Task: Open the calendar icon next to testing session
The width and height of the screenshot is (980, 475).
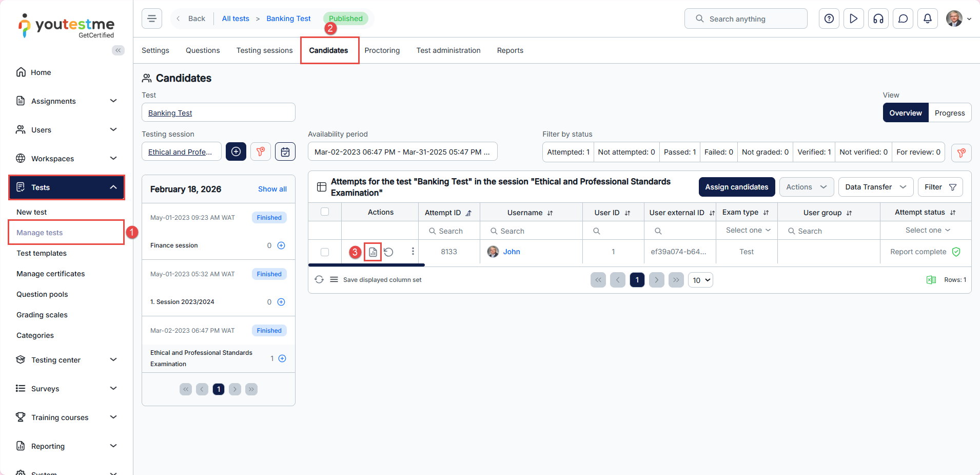Action: [285, 152]
